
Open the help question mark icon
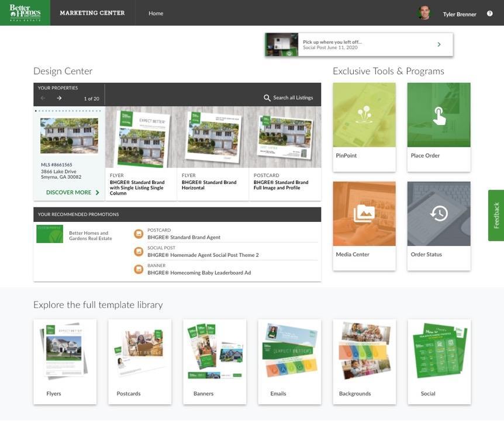tap(489, 13)
